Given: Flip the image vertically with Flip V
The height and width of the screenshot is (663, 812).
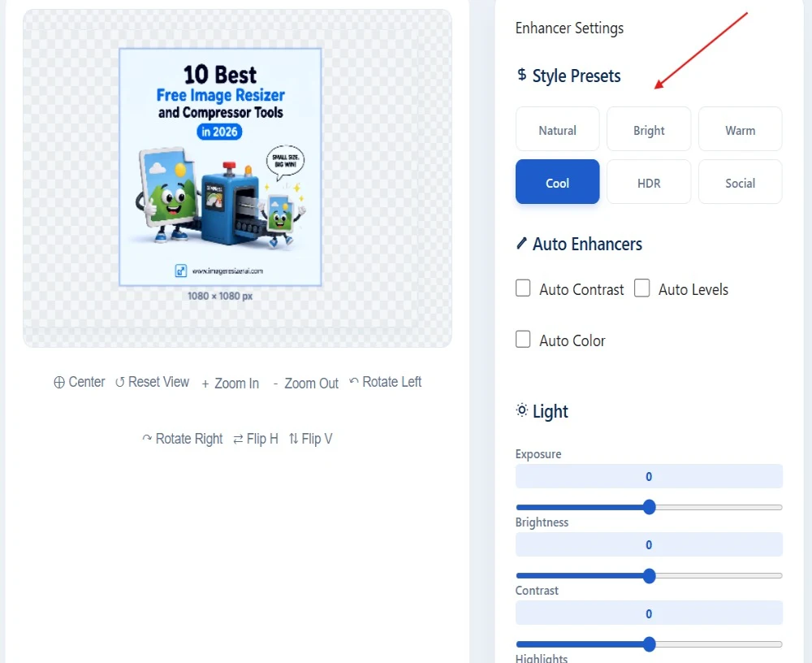Looking at the screenshot, I should click(310, 439).
